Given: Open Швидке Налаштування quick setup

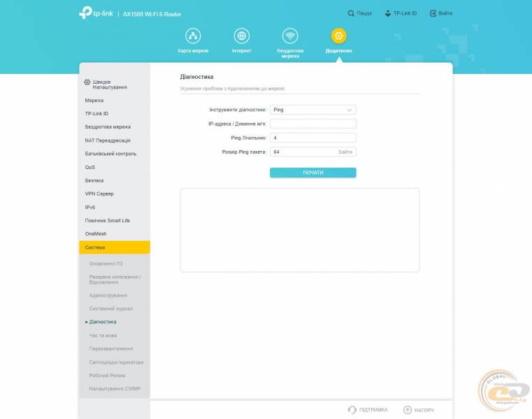Looking at the screenshot, I should pyautogui.click(x=110, y=84).
